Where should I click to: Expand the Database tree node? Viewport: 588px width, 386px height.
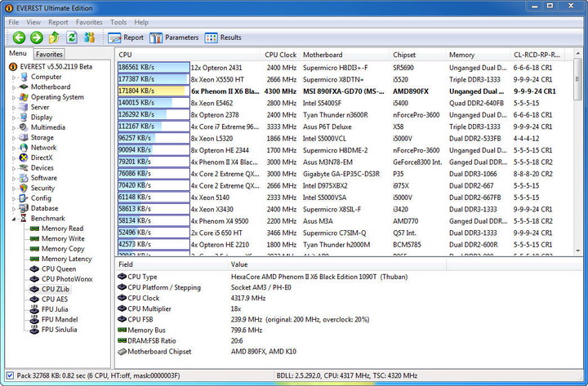pyautogui.click(x=14, y=209)
